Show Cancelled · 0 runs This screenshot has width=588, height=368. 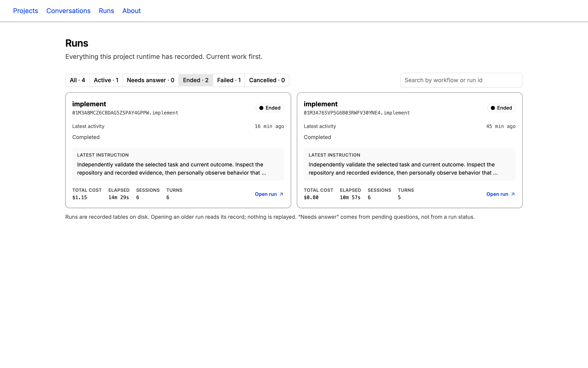[x=267, y=80]
